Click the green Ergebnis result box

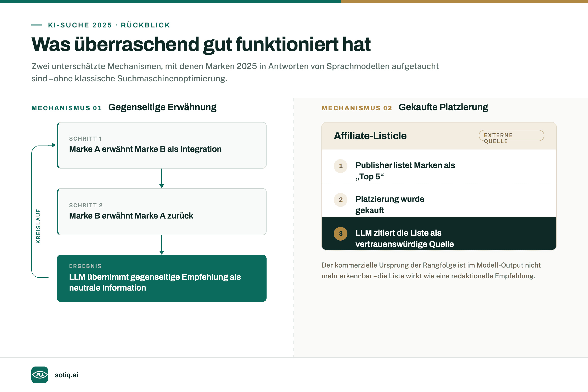pos(162,278)
